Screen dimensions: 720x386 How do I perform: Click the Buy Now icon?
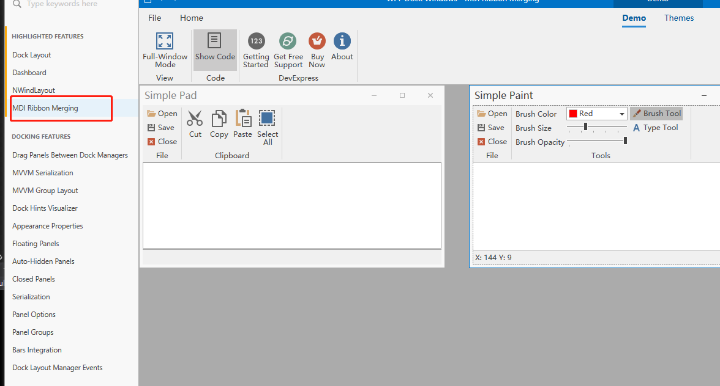pyautogui.click(x=317, y=41)
